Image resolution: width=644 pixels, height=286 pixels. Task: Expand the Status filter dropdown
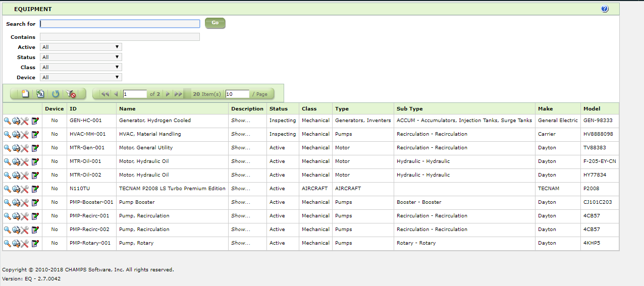[81, 58]
